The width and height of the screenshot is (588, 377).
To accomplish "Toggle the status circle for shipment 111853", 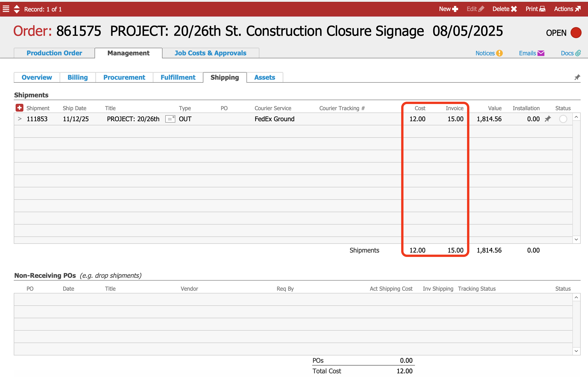I will tap(563, 119).
